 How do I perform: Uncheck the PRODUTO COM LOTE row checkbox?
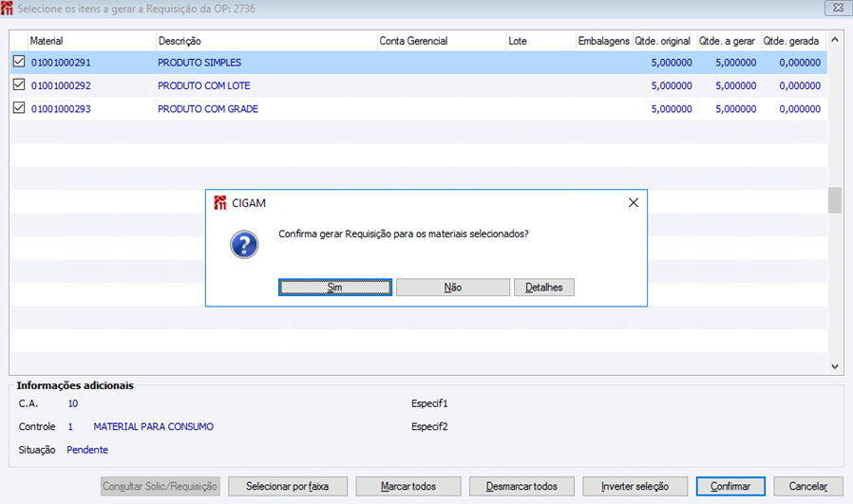coord(19,84)
